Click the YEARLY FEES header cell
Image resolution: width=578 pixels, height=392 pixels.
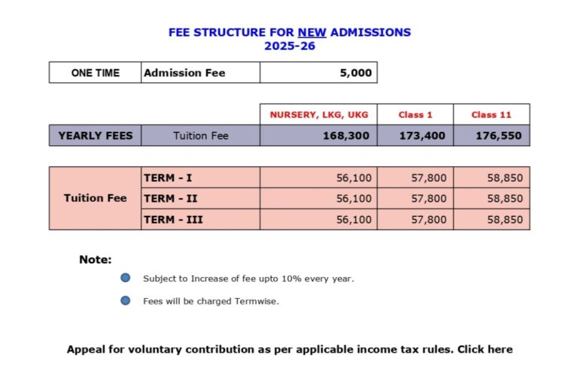95,135
